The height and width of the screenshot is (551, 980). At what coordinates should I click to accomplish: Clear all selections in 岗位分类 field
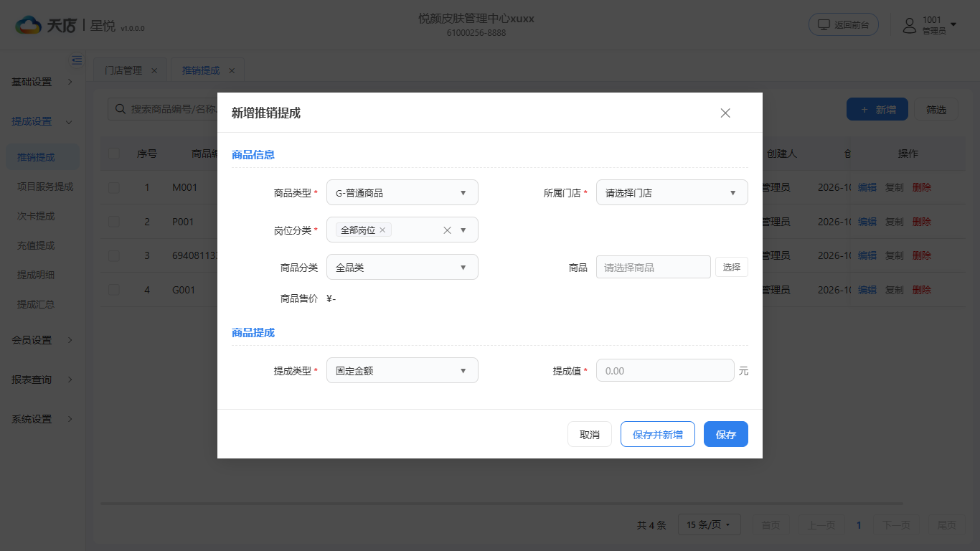pyautogui.click(x=447, y=230)
